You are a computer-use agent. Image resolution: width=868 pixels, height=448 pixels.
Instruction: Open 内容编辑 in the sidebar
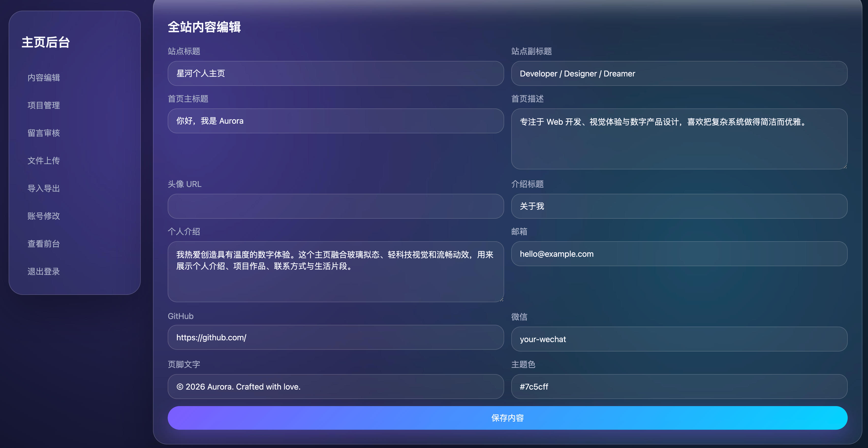[x=44, y=78]
